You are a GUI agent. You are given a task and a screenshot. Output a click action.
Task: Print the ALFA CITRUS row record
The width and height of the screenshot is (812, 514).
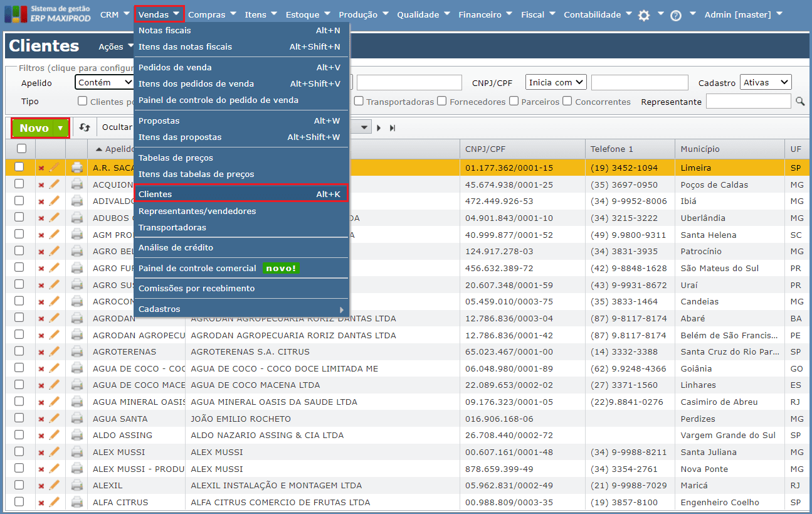(x=77, y=502)
